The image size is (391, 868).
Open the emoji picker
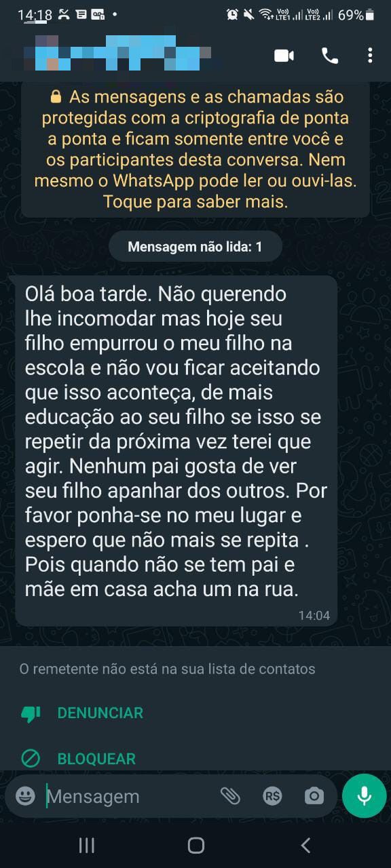[x=25, y=796]
